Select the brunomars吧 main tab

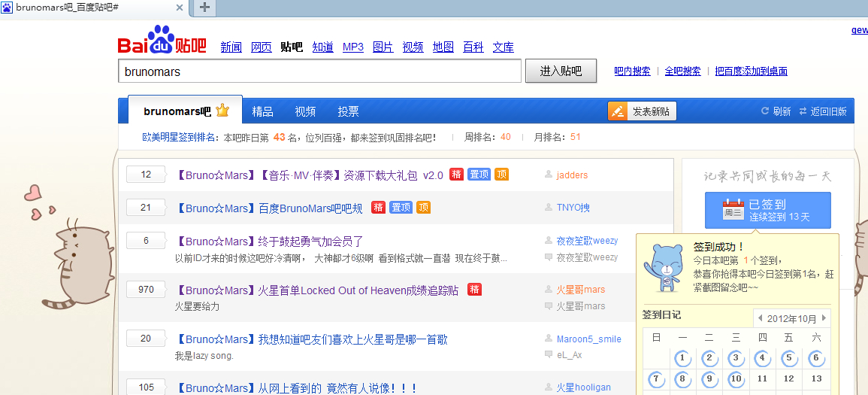(185, 111)
